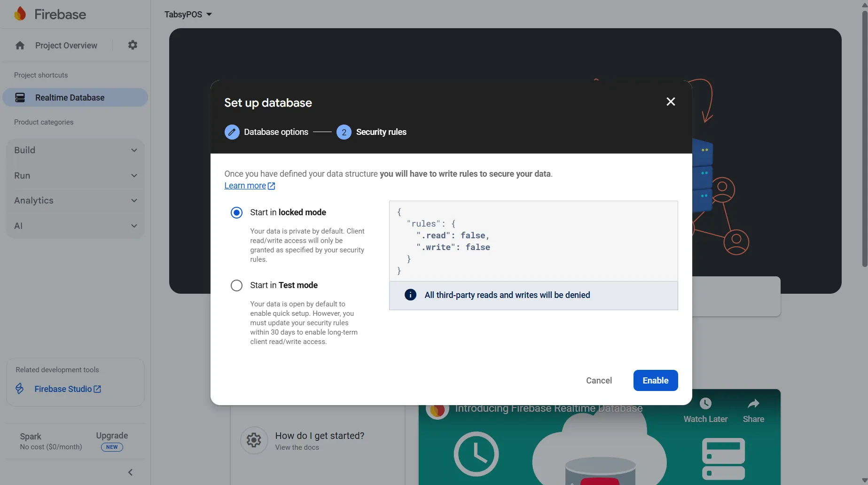Open How do I get started docs
This screenshot has width=868, height=485.
coord(320,440)
